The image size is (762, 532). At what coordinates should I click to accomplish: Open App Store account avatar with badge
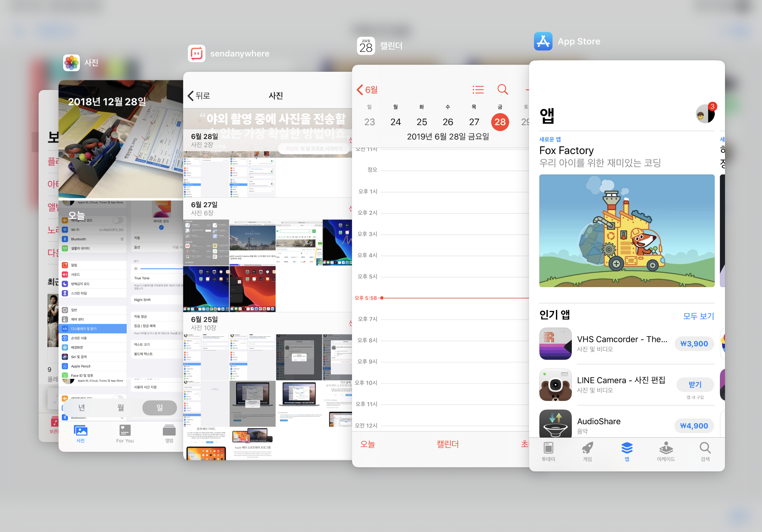[705, 114]
